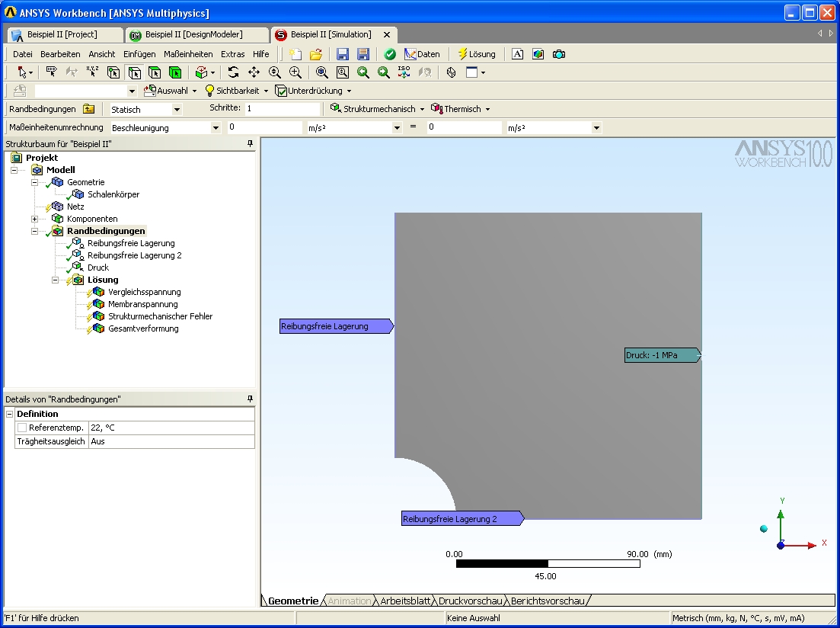The image size is (840, 628).
Task: Open the first m/s² unit dropdown
Action: pyautogui.click(x=397, y=127)
